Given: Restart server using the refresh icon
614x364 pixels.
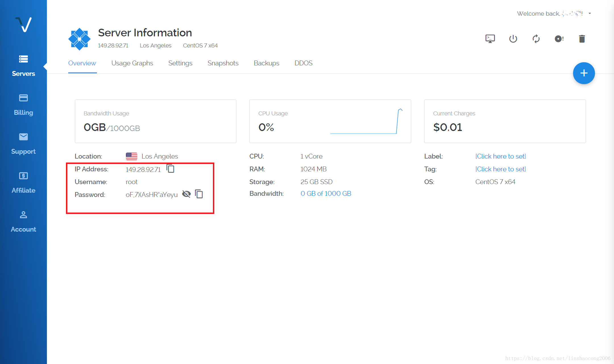Looking at the screenshot, I should pos(536,39).
